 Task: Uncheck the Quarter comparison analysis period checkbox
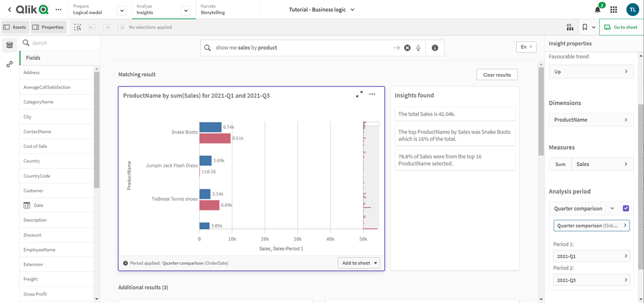(626, 209)
